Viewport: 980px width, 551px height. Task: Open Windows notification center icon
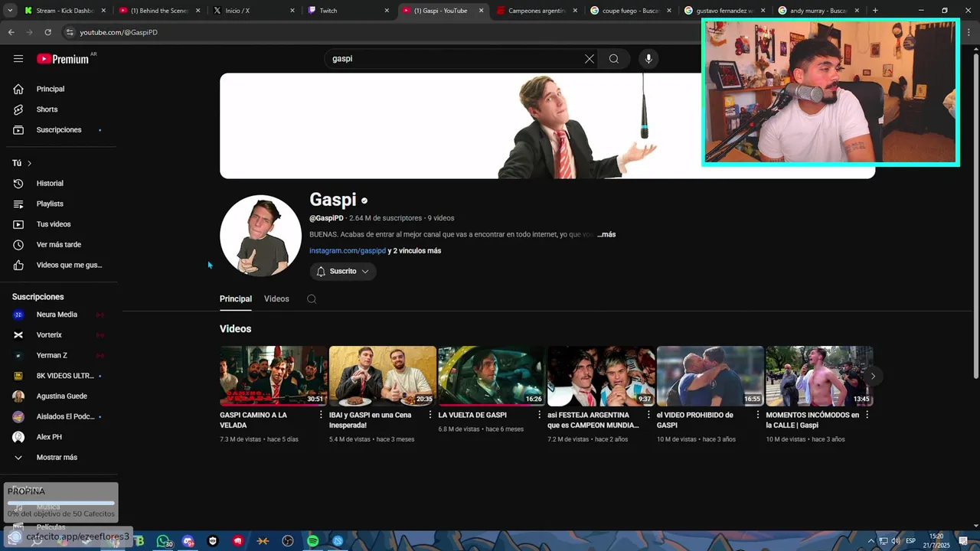coord(963,541)
